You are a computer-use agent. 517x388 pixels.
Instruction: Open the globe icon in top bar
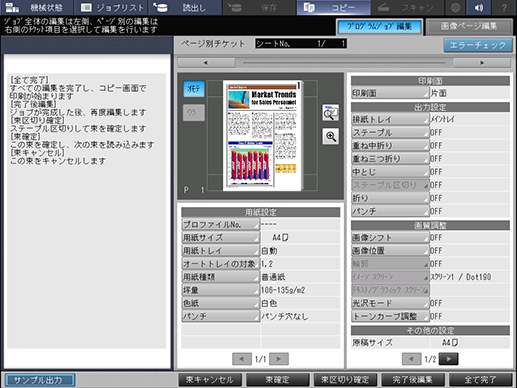coord(455,7)
